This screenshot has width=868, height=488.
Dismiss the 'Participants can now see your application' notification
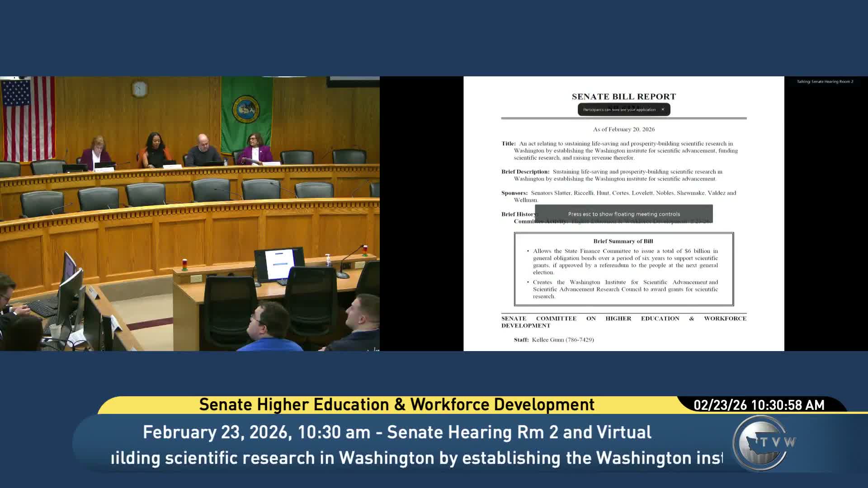pyautogui.click(x=663, y=109)
